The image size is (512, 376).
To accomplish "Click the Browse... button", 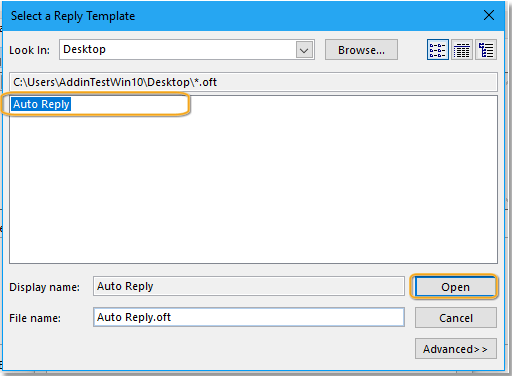I will [x=361, y=50].
